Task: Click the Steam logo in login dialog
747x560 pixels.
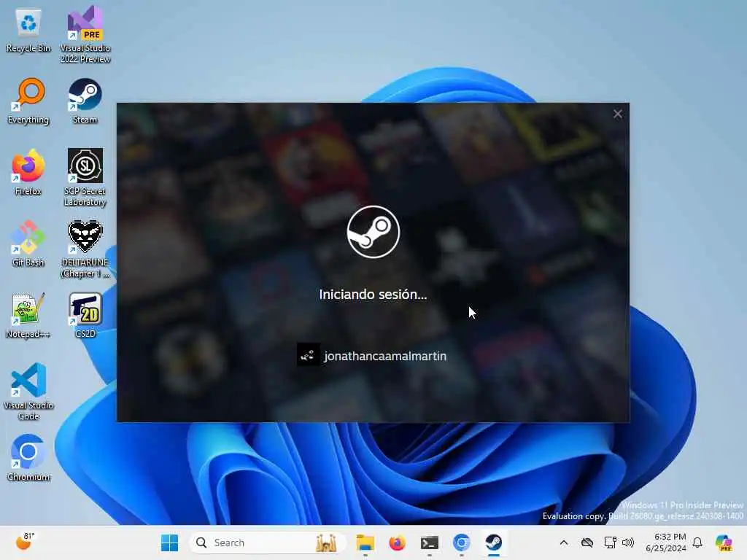Action: (373, 232)
